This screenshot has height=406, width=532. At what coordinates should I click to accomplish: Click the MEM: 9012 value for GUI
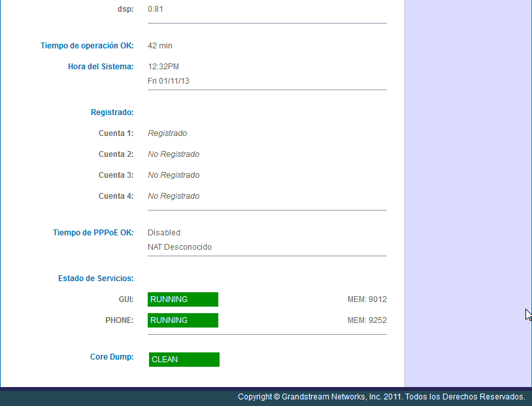click(367, 299)
